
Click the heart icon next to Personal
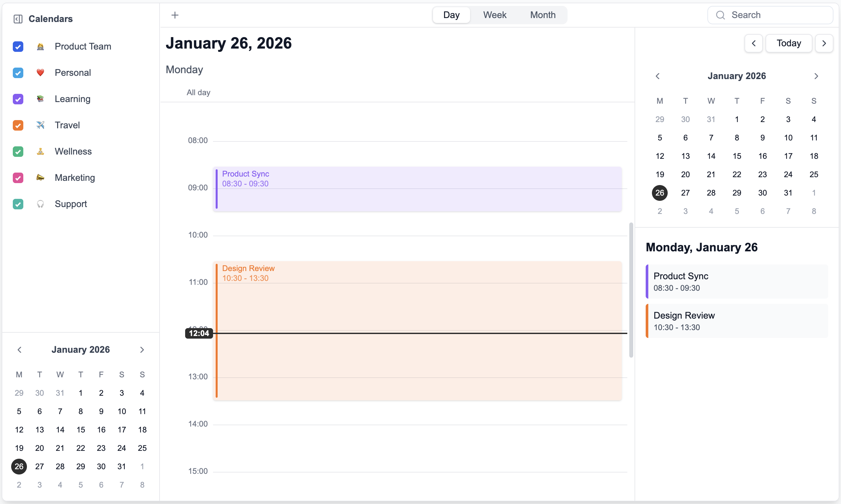coord(40,73)
